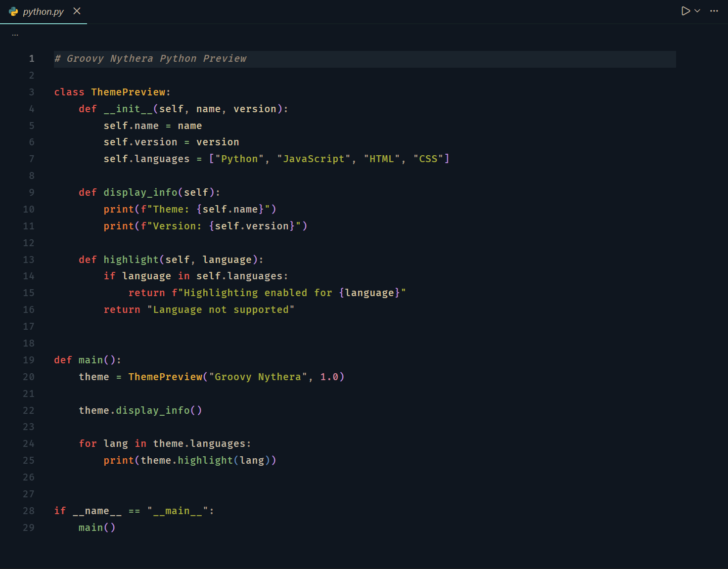Select the highlight method name on line 13

(131, 259)
